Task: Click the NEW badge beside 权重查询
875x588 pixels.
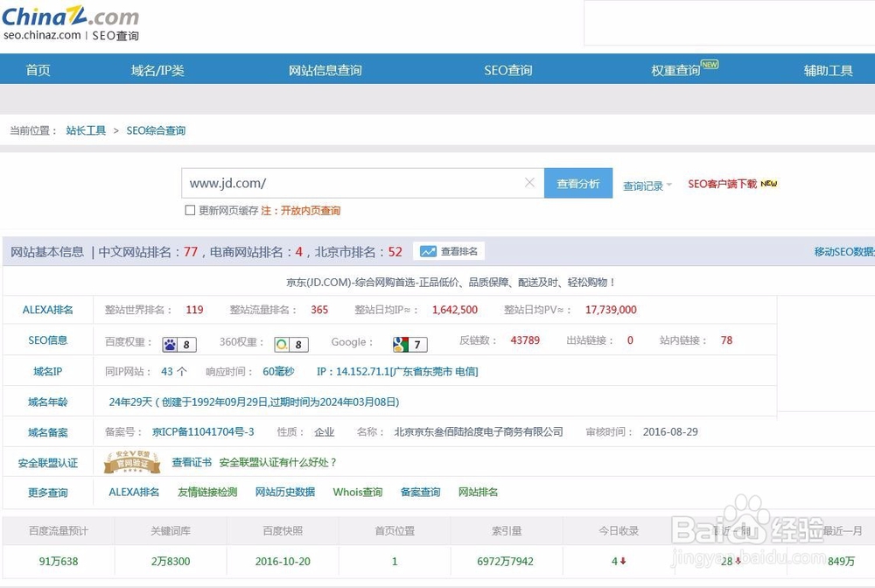Action: 710,65
